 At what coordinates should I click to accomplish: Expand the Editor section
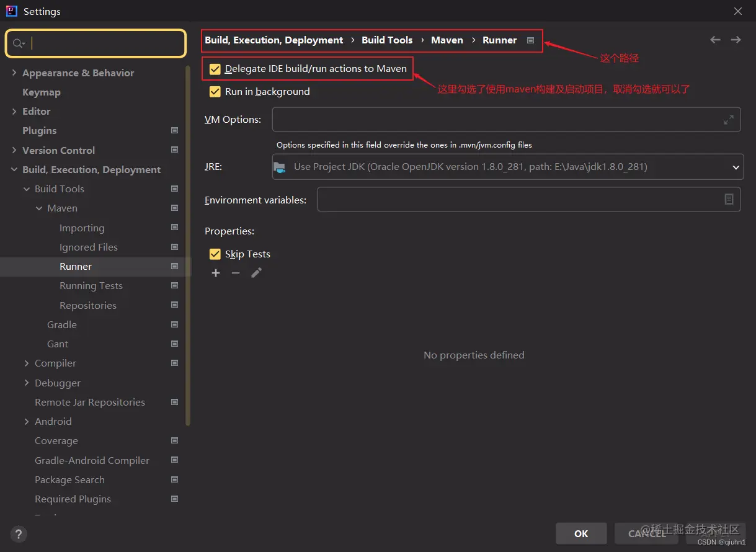tap(14, 111)
